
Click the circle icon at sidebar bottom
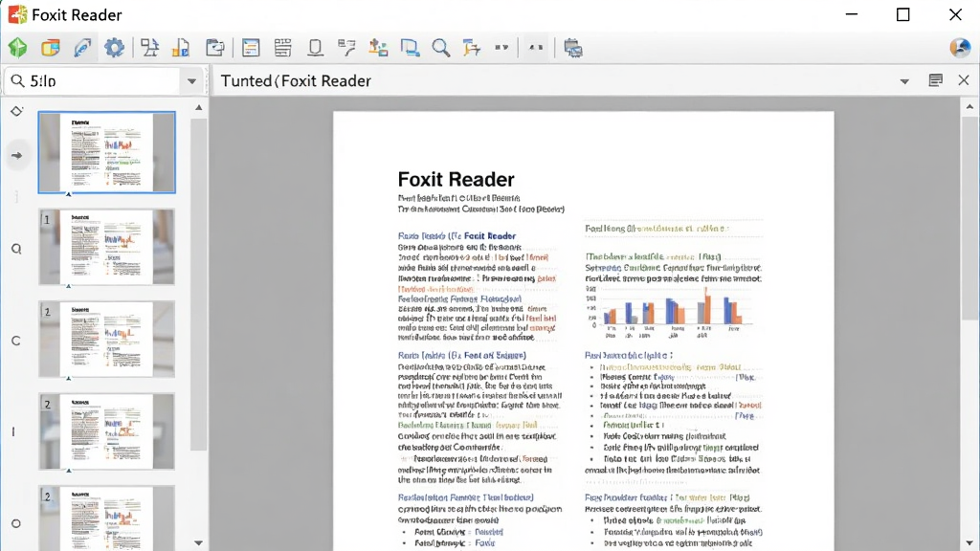(x=16, y=523)
